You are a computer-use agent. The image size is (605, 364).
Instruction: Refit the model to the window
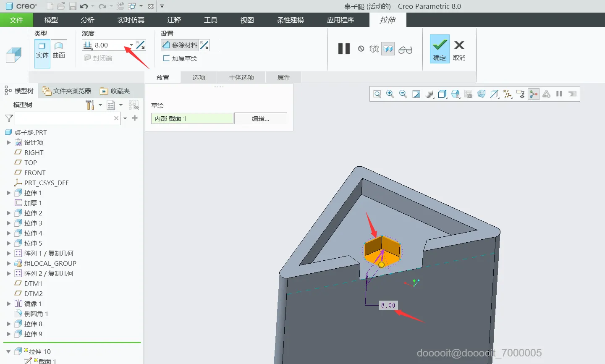pos(416,94)
